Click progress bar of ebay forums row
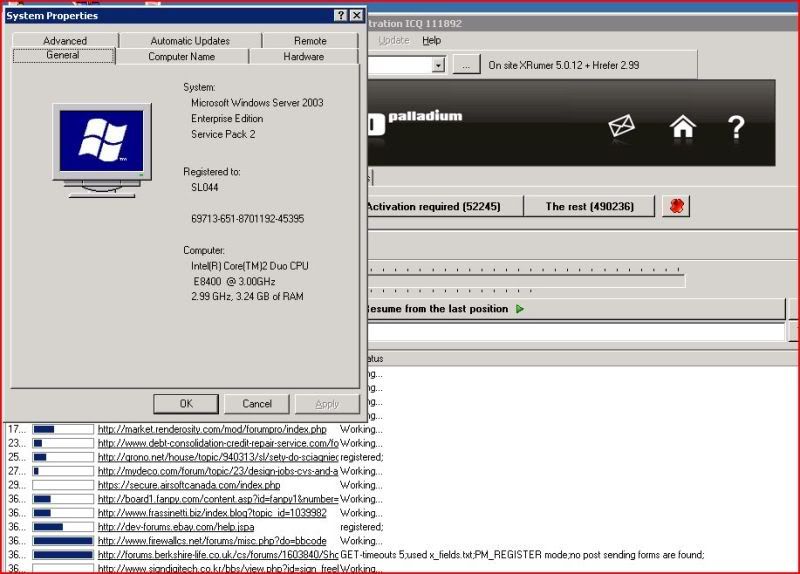 pyautogui.click(x=63, y=527)
